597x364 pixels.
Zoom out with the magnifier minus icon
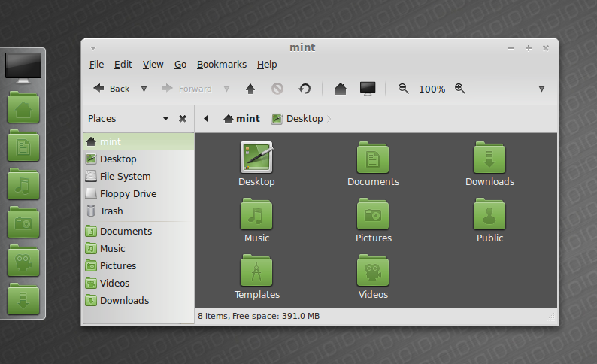(404, 89)
